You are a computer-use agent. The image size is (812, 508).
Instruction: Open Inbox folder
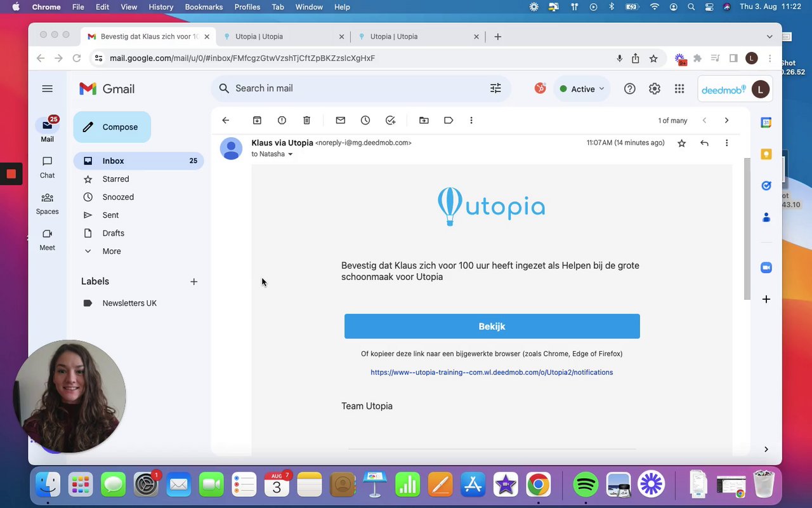[x=138, y=161]
